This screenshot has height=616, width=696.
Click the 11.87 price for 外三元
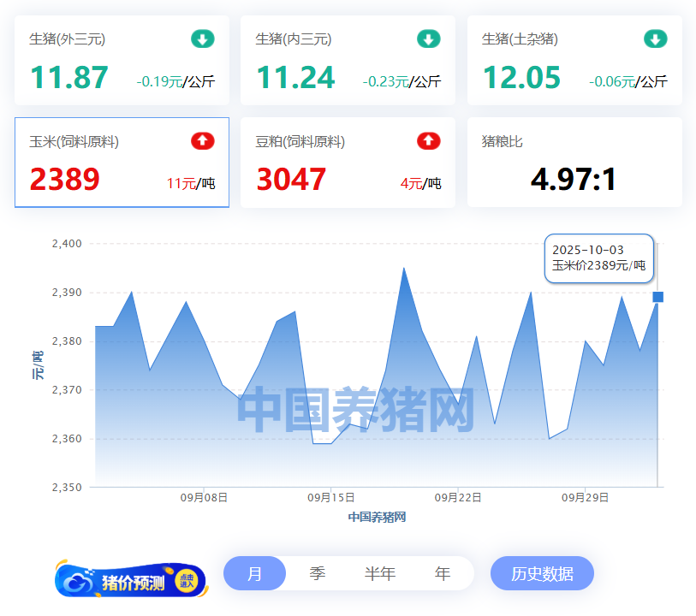point(69,78)
